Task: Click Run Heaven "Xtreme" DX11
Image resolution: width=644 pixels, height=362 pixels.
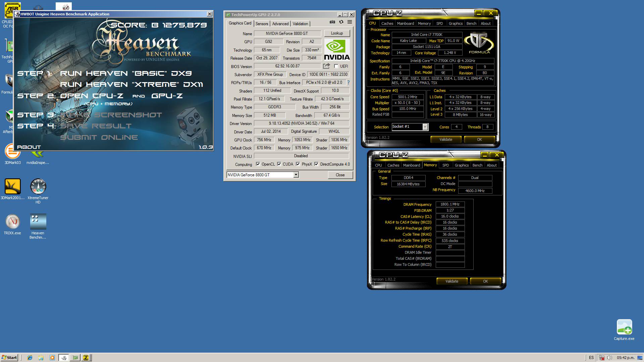Action: point(131,84)
